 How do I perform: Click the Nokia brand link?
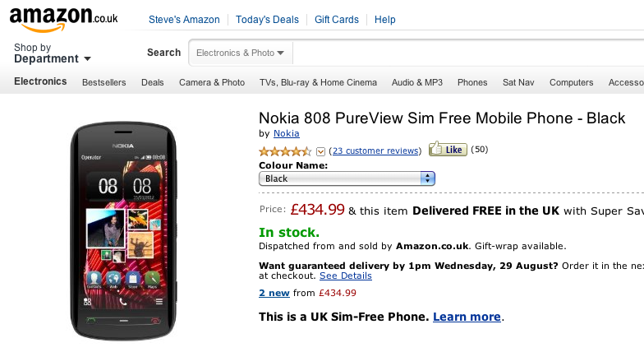[x=286, y=133]
